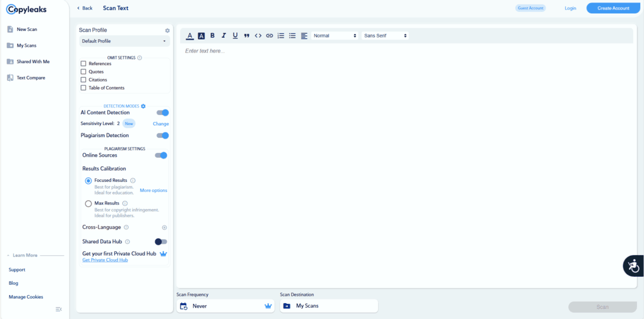The image size is (644, 319).
Task: Show info for Focused Results
Action: coord(133,181)
